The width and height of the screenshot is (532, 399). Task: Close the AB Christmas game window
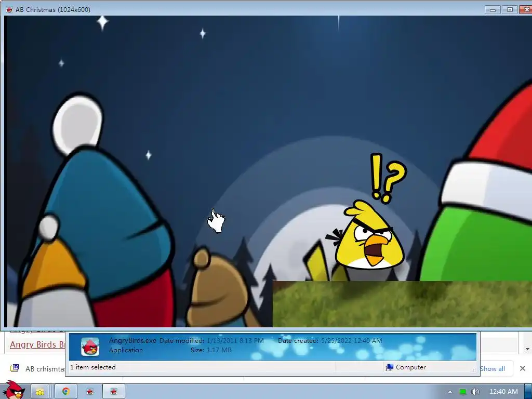click(526, 9)
